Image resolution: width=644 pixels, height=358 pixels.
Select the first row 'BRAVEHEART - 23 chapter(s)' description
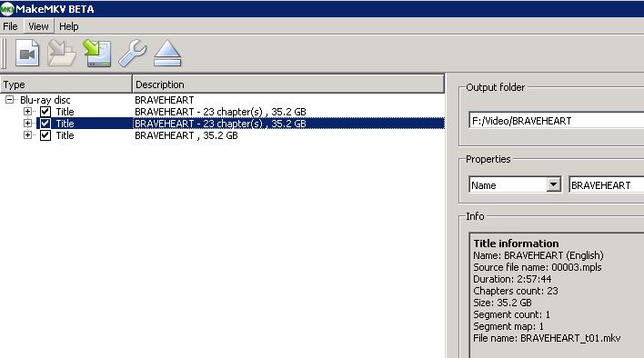(220, 112)
